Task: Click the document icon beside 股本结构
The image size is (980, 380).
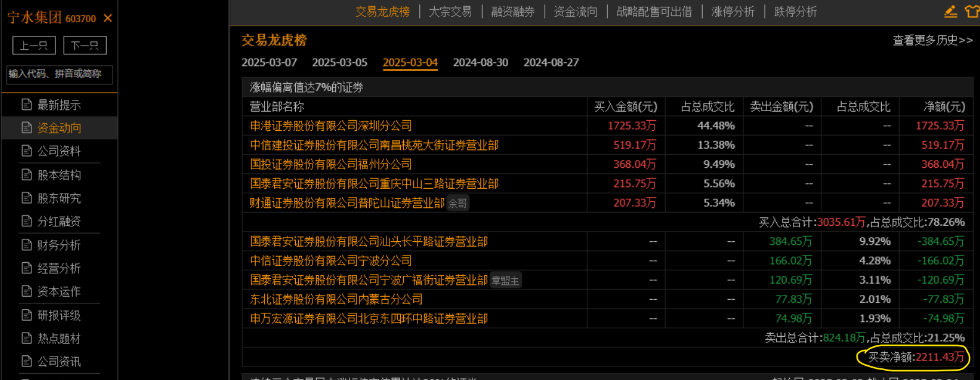Action: click(x=27, y=175)
